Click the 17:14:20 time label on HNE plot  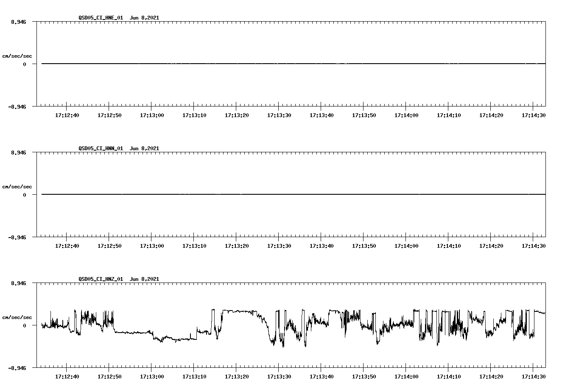point(491,115)
